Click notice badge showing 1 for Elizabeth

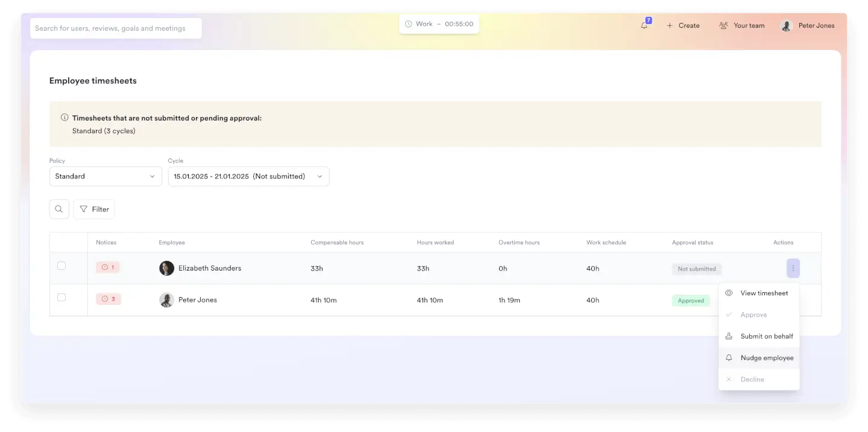(108, 268)
